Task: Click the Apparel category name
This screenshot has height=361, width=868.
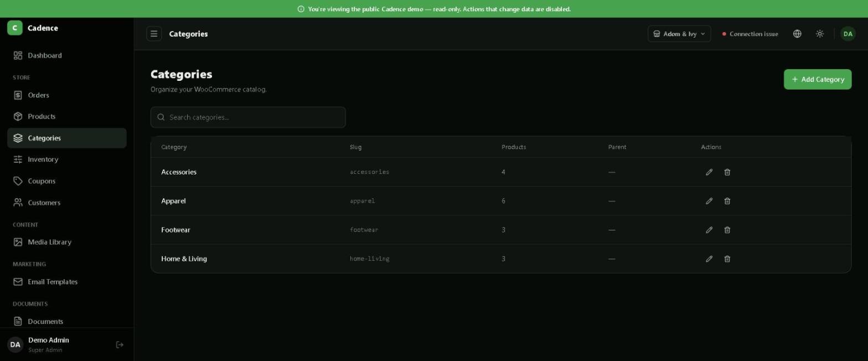Action: pos(173,201)
